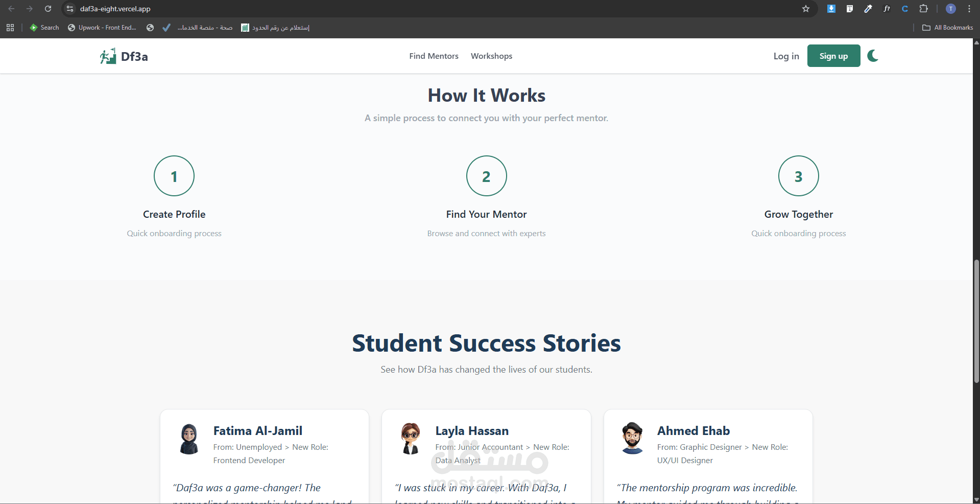
Task: Open the Upwork - Front End bookmark
Action: 102,28
